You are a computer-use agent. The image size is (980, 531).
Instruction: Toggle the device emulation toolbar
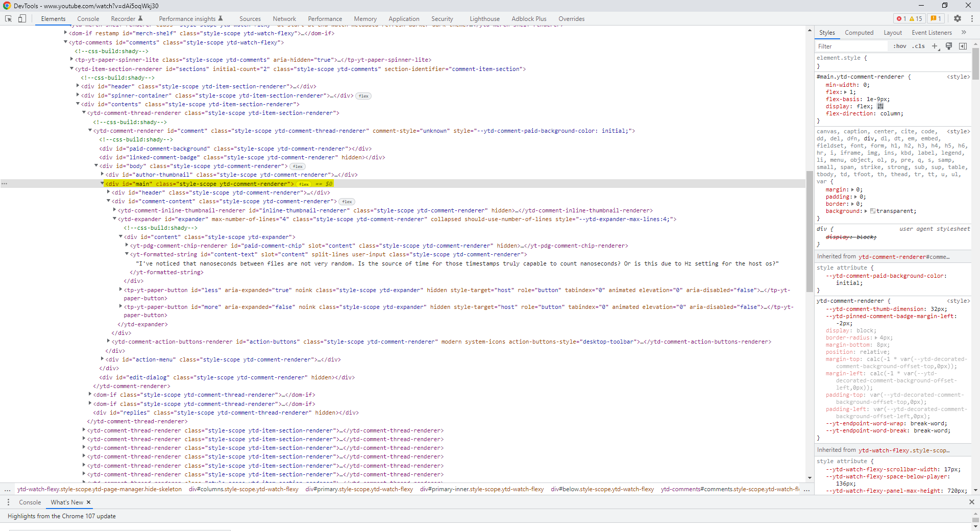point(22,18)
